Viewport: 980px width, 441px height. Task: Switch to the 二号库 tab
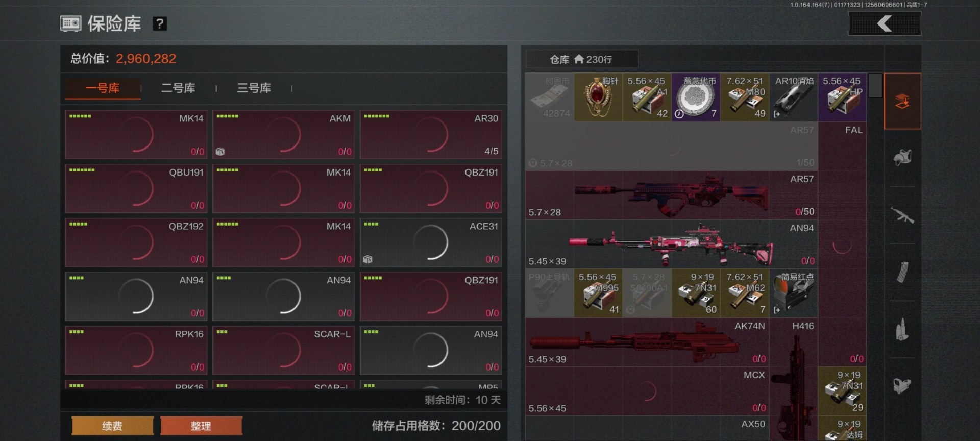tap(178, 88)
